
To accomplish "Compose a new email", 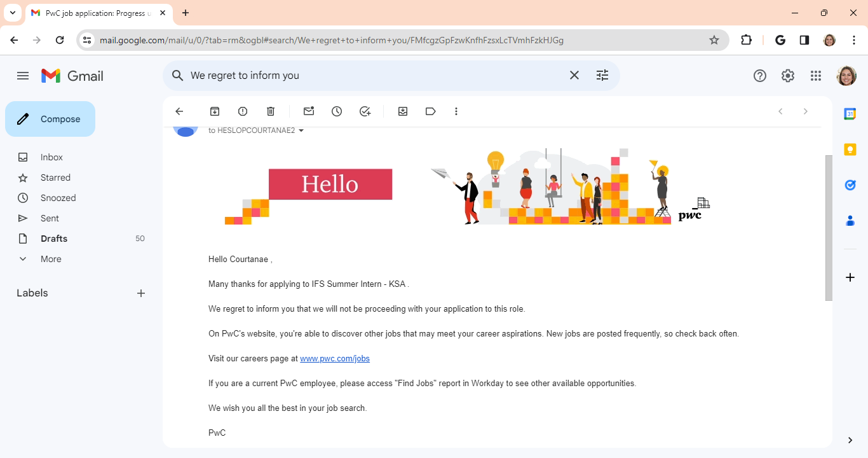I will (50, 119).
